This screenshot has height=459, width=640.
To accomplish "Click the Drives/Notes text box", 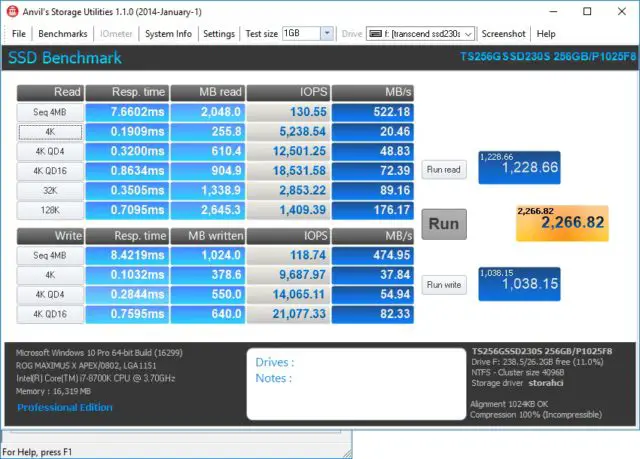I will pos(356,384).
